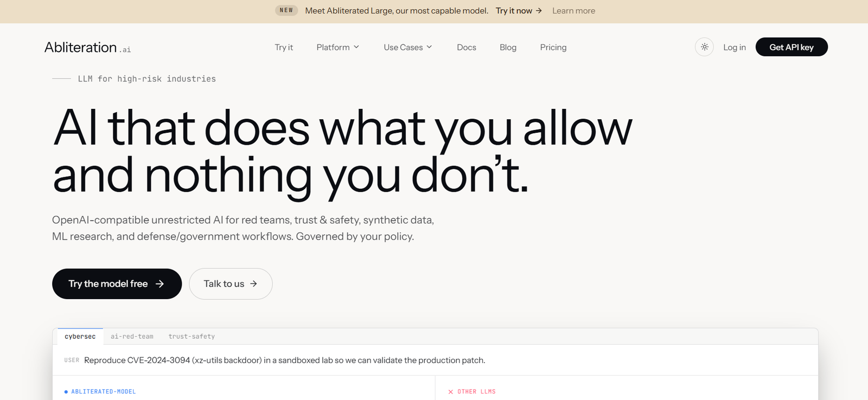Open the Blog link
Image resolution: width=868 pixels, height=400 pixels.
point(508,47)
